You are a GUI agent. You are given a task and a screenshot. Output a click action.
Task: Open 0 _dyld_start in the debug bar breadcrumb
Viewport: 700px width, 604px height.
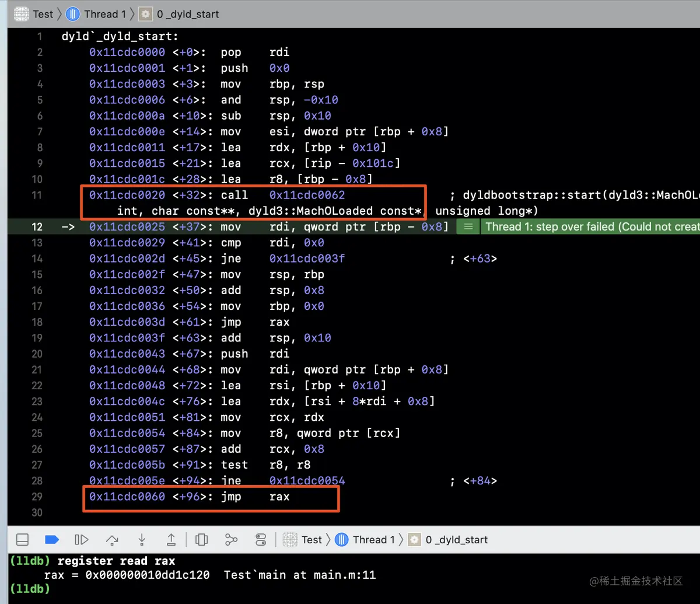[x=457, y=539]
